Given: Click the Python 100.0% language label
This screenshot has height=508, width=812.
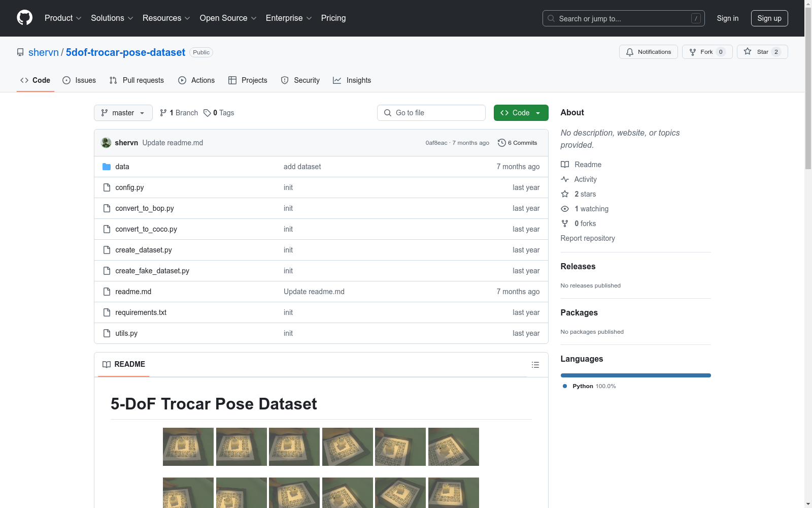Looking at the screenshot, I should coord(589,386).
